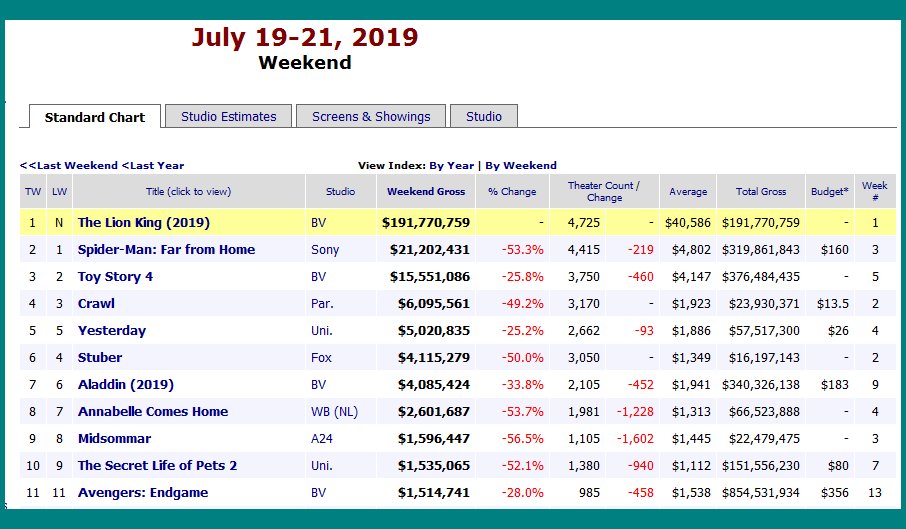View index By Year link
The height and width of the screenshot is (529, 906).
tap(451, 166)
